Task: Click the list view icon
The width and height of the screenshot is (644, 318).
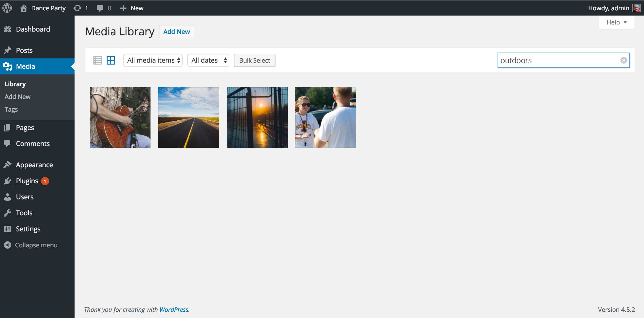Action: [97, 60]
